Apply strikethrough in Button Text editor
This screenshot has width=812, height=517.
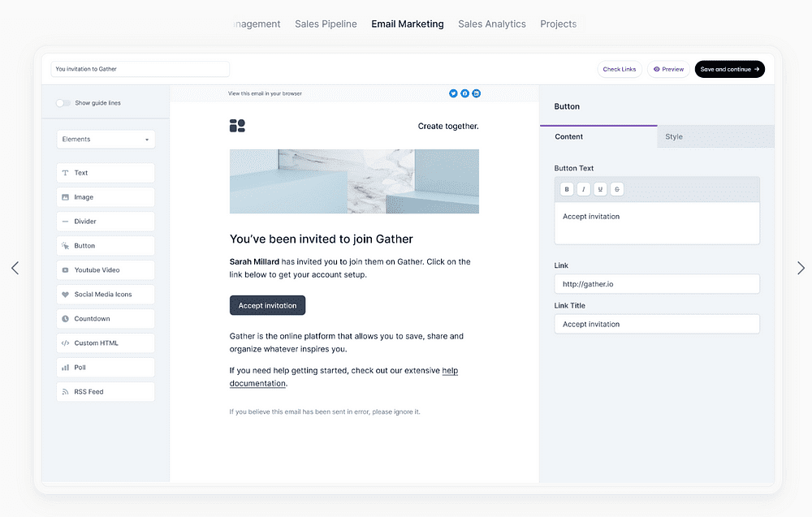tap(617, 189)
